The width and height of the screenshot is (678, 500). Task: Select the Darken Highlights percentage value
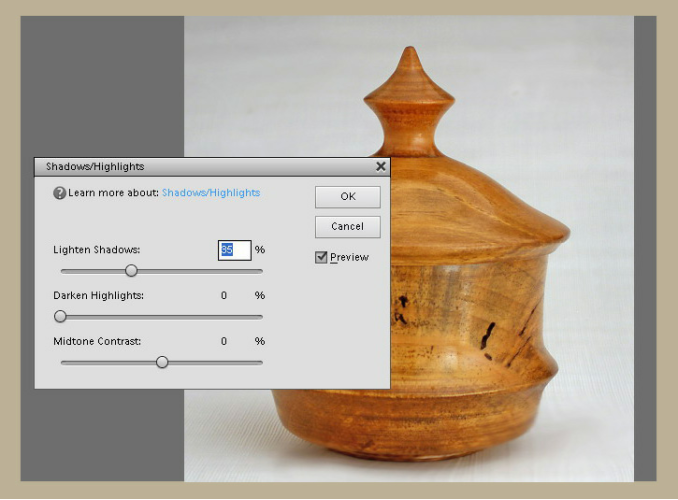pos(224,296)
